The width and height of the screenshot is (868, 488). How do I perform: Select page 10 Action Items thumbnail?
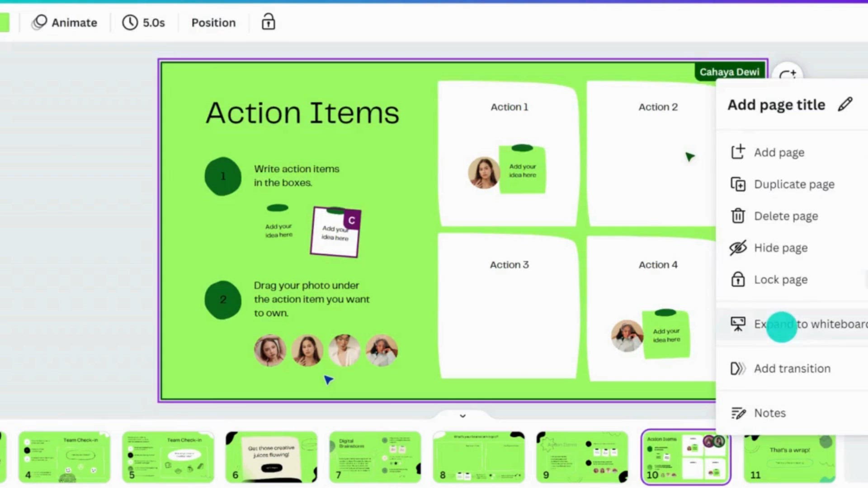tap(686, 457)
